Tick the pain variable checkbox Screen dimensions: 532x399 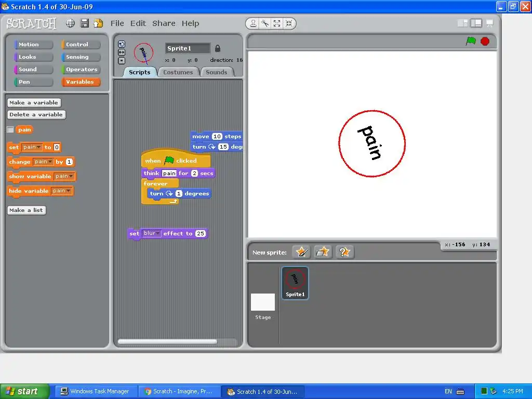coord(10,129)
